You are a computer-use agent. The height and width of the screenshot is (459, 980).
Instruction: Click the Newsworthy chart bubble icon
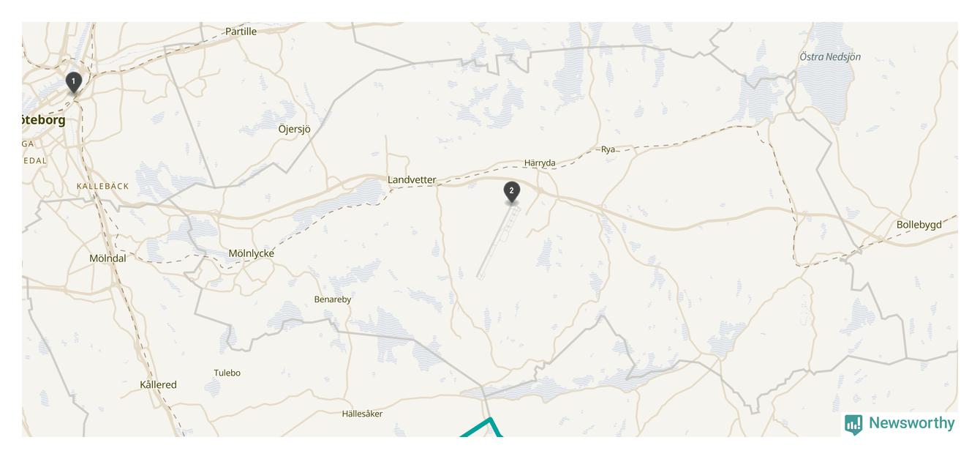[x=853, y=425]
